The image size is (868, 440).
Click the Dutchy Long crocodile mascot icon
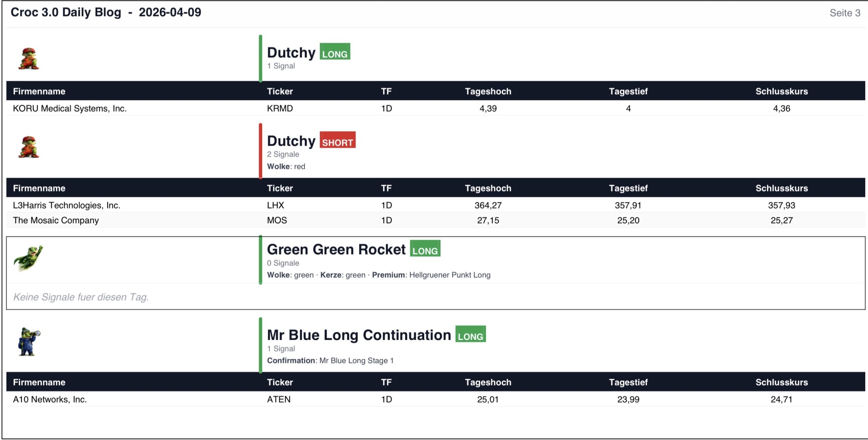28,59
